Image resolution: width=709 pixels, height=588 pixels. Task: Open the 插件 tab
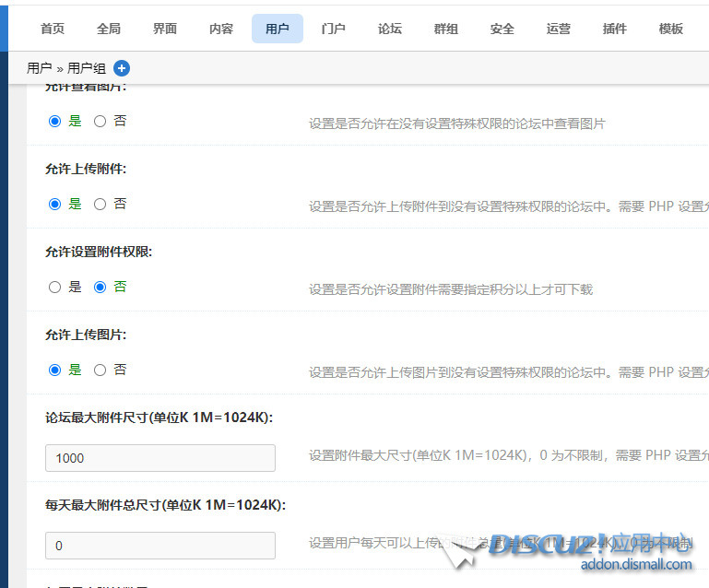[x=615, y=29]
